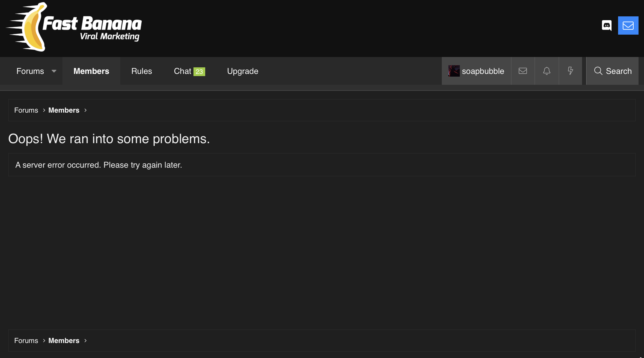Image resolution: width=644 pixels, height=358 pixels.
Task: Click the lightning bolt what's-new icon
Action: (570, 71)
